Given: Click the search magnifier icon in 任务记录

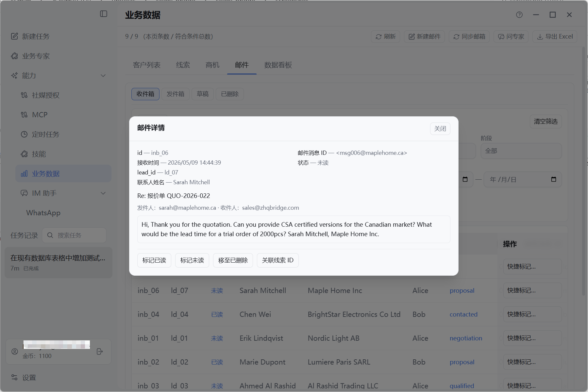Looking at the screenshot, I should pyautogui.click(x=50, y=235).
